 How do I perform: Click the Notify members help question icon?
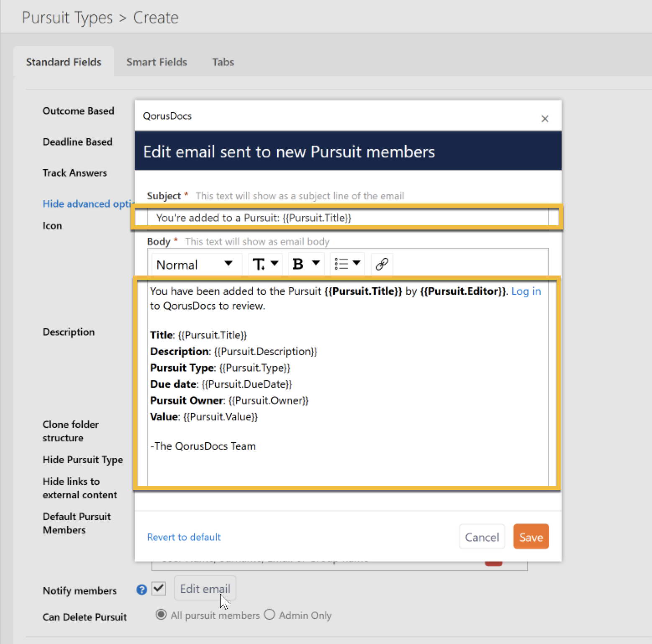point(142,590)
